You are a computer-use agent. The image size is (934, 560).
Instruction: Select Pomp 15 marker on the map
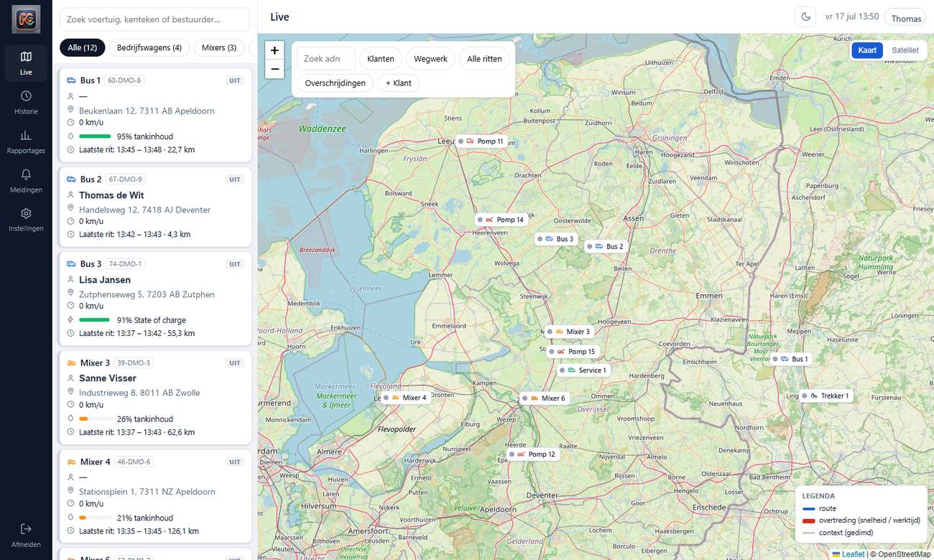pyautogui.click(x=573, y=352)
